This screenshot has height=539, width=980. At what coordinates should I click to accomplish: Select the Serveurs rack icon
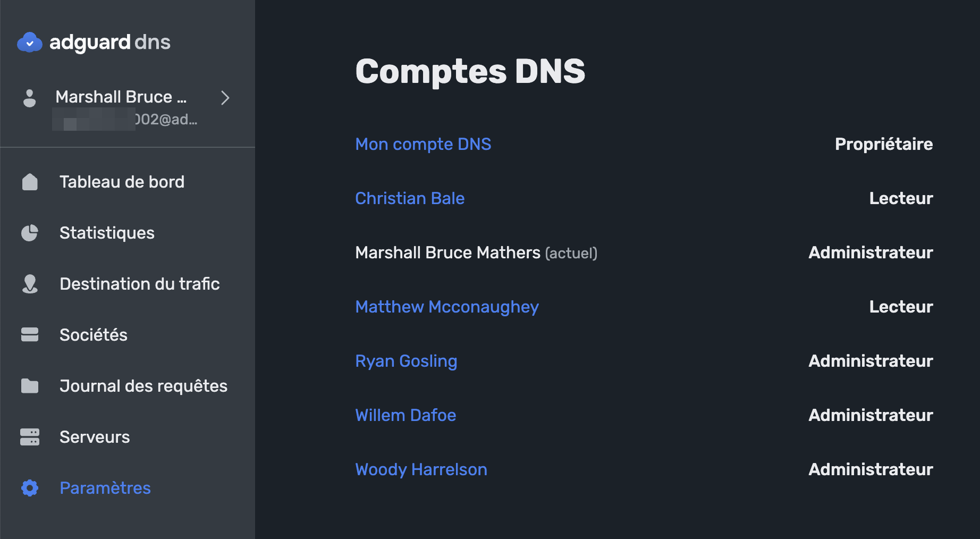[x=30, y=437]
